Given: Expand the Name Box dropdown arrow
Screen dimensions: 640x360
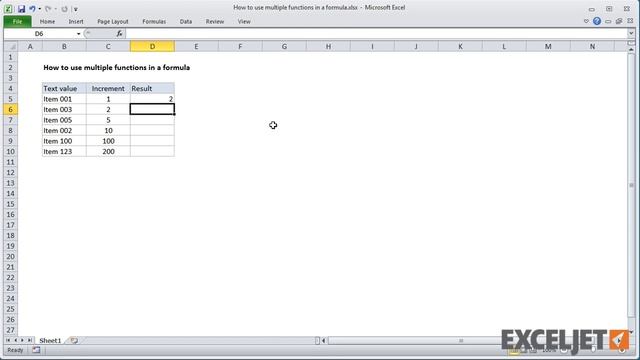Looking at the screenshot, I should (x=78, y=33).
